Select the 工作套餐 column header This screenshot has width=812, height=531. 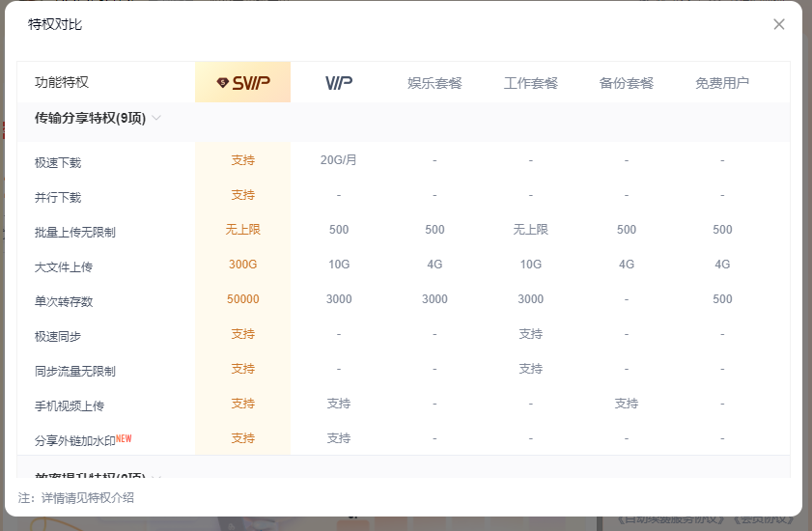(x=531, y=83)
